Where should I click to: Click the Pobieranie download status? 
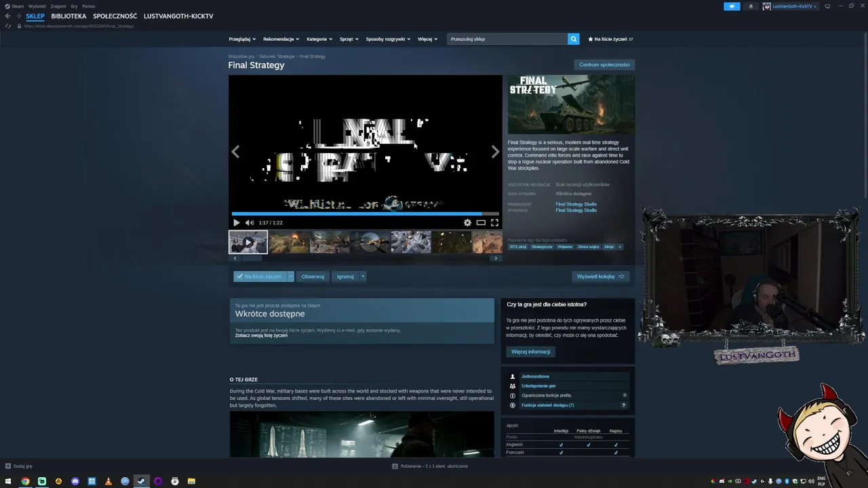[430, 466]
